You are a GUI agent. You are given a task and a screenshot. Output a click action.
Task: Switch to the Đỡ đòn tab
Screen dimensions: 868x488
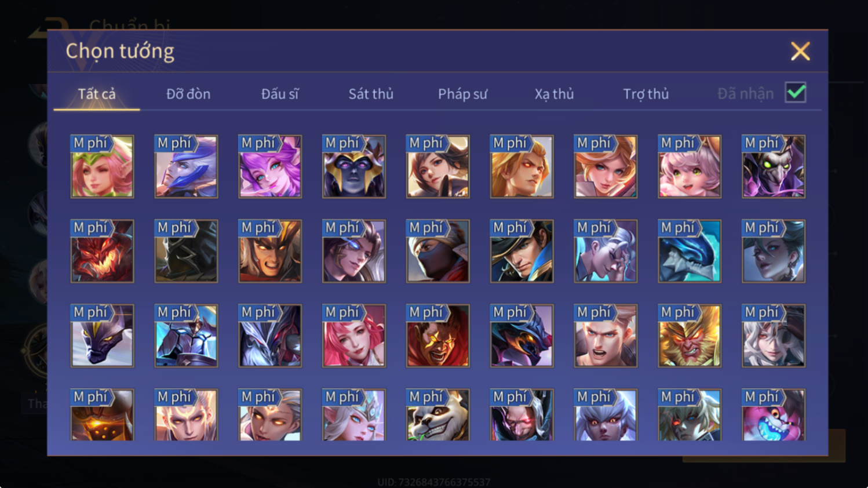[188, 94]
